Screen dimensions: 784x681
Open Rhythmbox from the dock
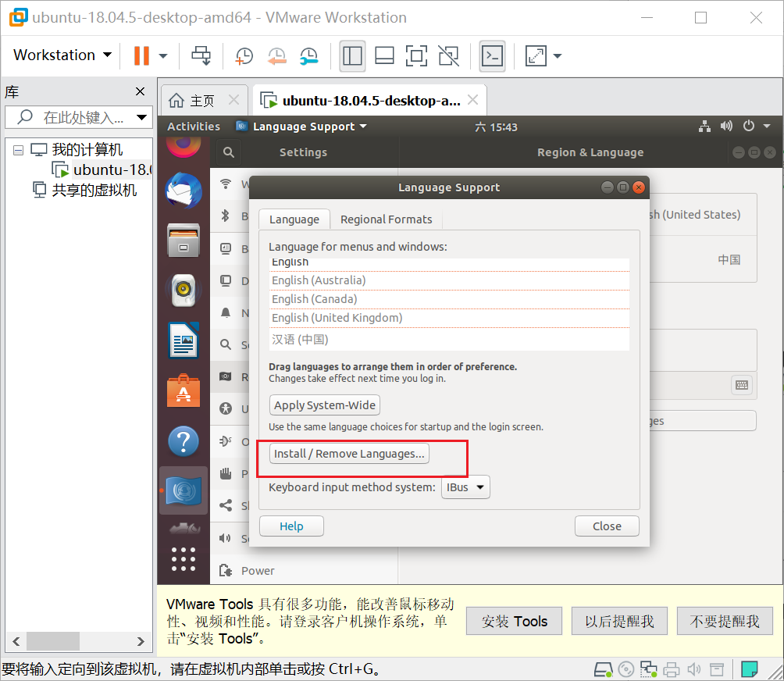click(184, 290)
